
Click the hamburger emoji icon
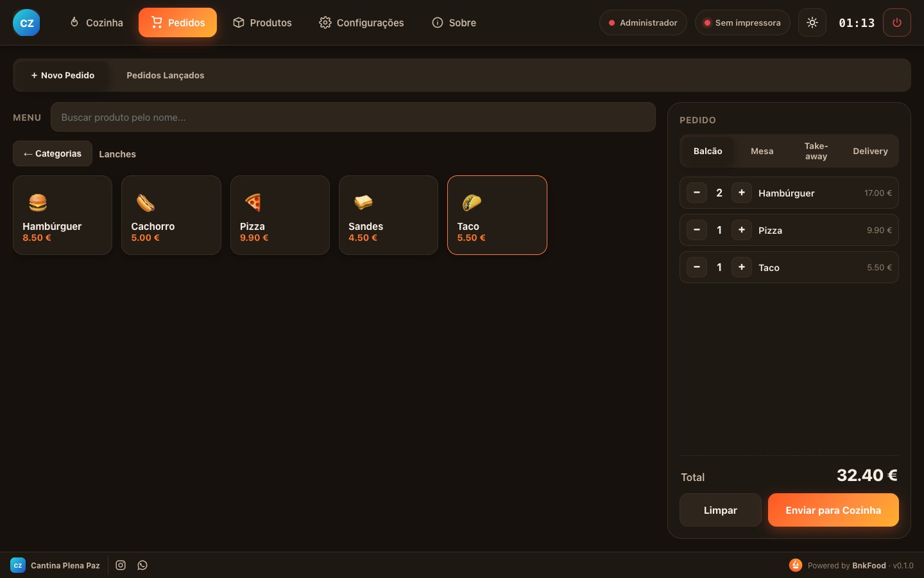(x=38, y=203)
